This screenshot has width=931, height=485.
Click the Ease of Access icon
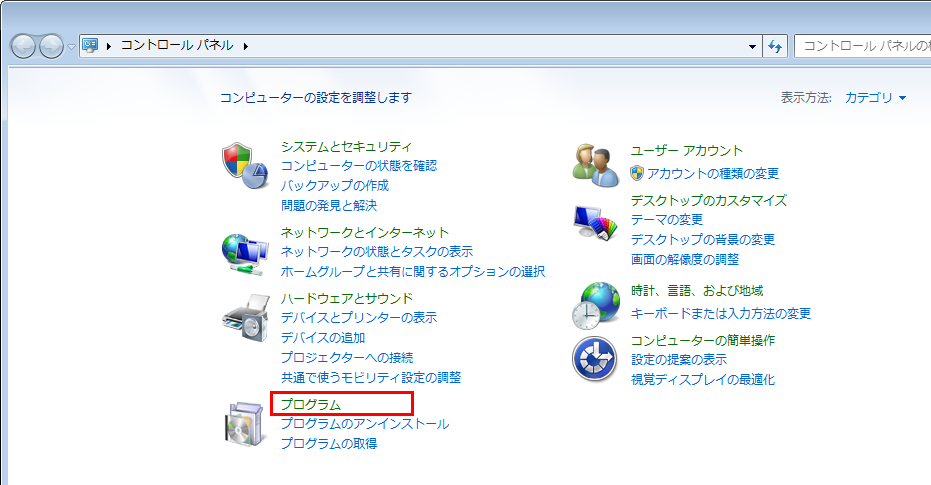[595, 360]
